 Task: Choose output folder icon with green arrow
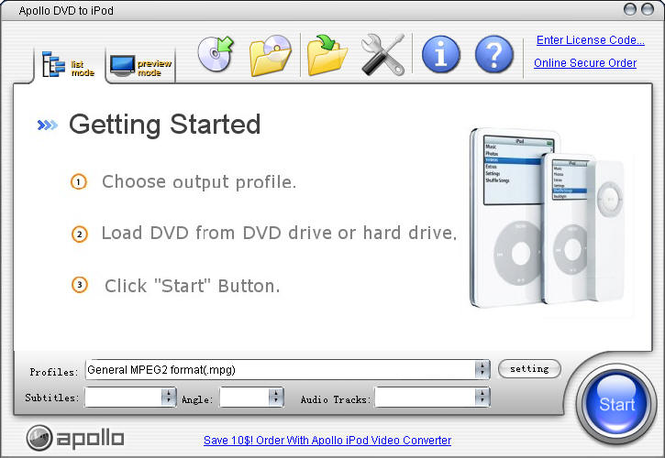click(327, 55)
